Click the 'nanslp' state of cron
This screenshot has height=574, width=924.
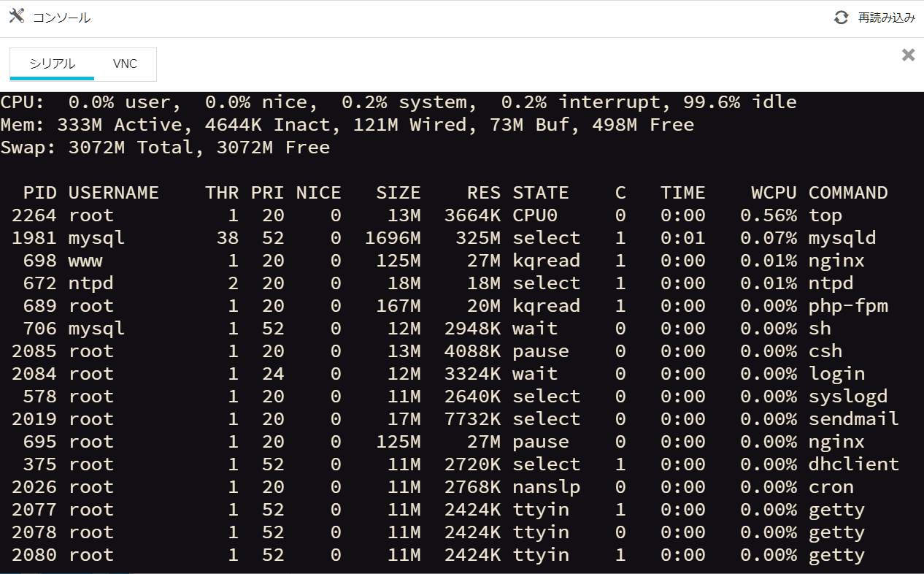coord(547,487)
